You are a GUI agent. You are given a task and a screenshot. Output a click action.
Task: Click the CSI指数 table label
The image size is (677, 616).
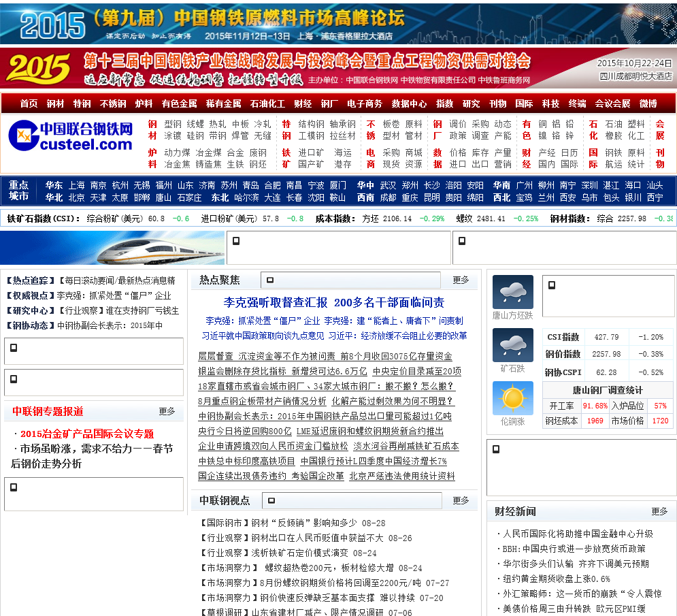563,337
